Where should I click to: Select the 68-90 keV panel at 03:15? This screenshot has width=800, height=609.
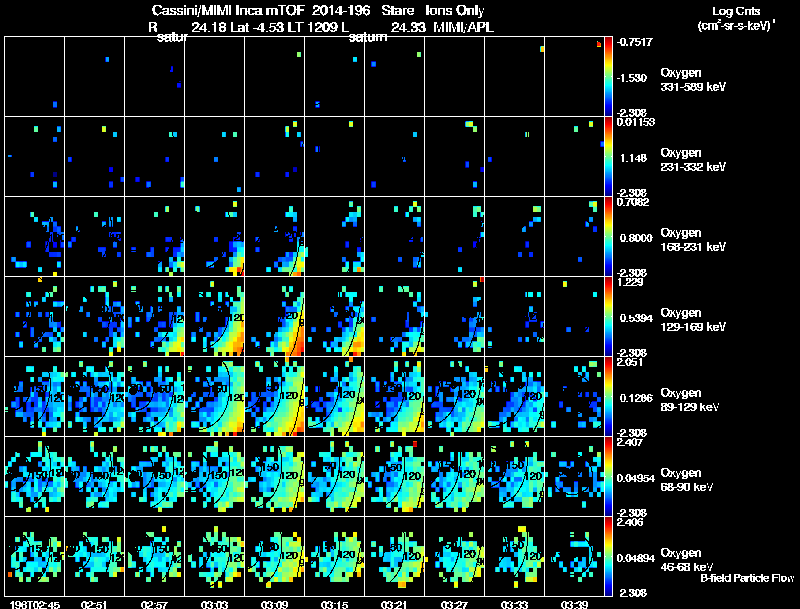[335, 477]
